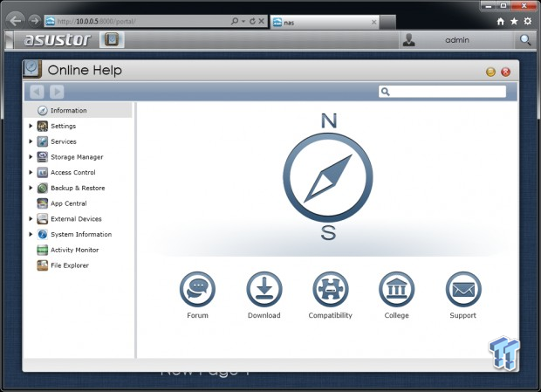Expand the Settings tree node
Screen dimensions: 541x392
[31, 126]
